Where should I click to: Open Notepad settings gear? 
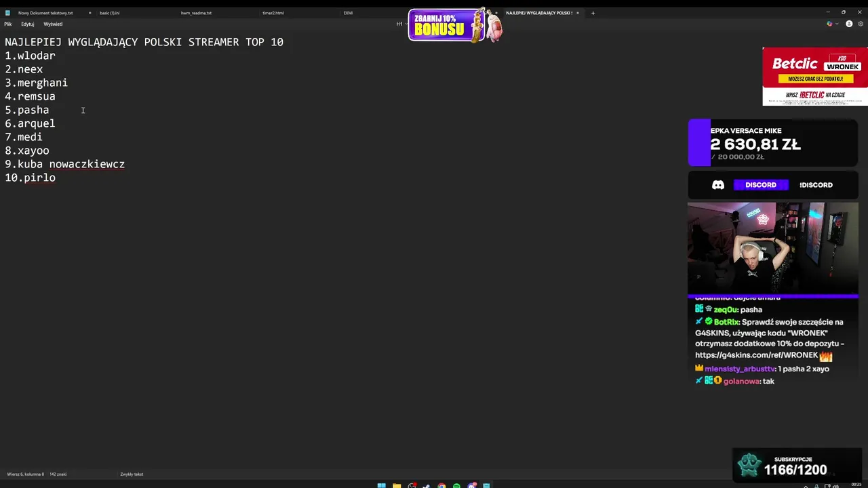861,24
